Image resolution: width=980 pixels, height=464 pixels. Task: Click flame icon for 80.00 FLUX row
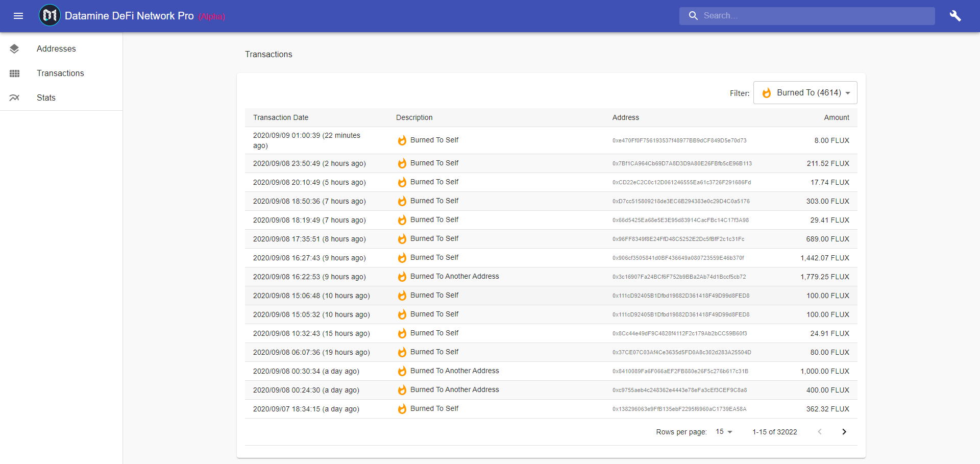click(x=402, y=352)
